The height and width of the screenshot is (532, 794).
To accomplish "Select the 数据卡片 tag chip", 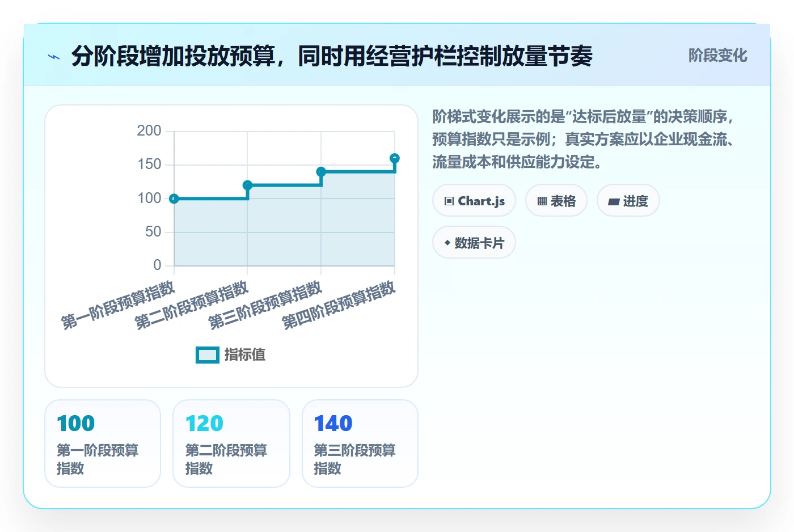I will (474, 243).
